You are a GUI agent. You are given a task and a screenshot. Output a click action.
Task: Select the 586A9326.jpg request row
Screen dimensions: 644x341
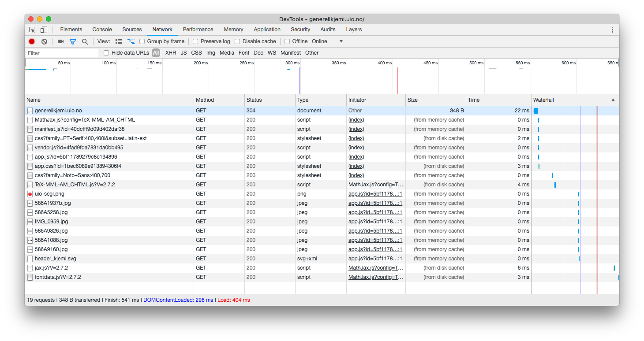(x=322, y=231)
